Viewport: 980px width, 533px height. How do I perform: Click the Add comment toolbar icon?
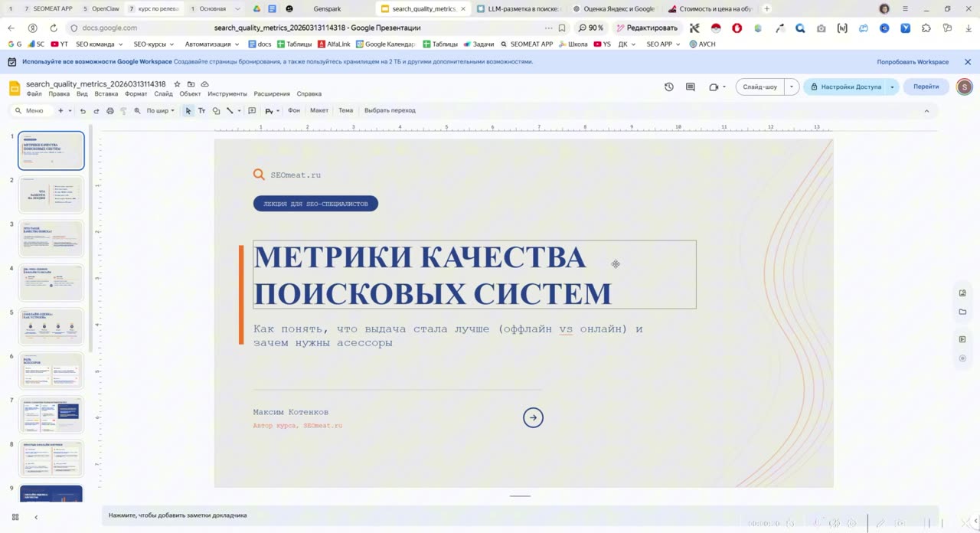pos(252,111)
